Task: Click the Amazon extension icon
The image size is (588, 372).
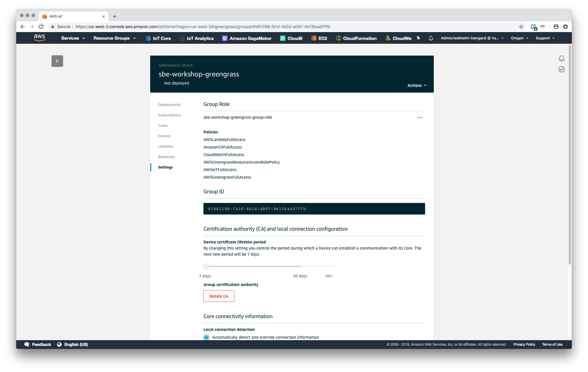Action: tap(543, 26)
